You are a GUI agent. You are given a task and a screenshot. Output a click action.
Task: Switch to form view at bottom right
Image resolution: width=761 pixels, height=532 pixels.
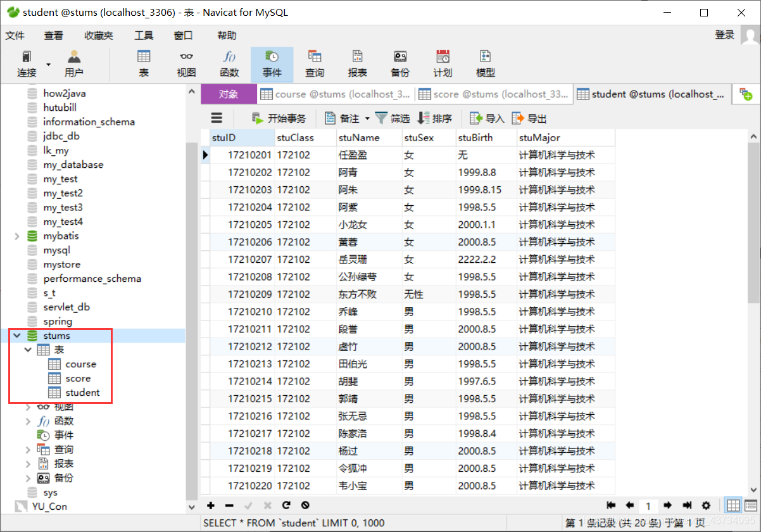tap(749, 505)
